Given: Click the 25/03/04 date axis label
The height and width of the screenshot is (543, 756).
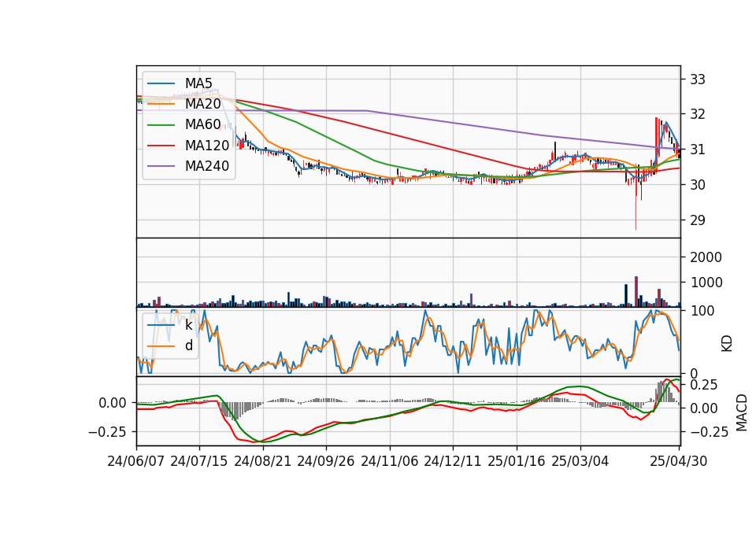Looking at the screenshot, I should click(x=580, y=462).
